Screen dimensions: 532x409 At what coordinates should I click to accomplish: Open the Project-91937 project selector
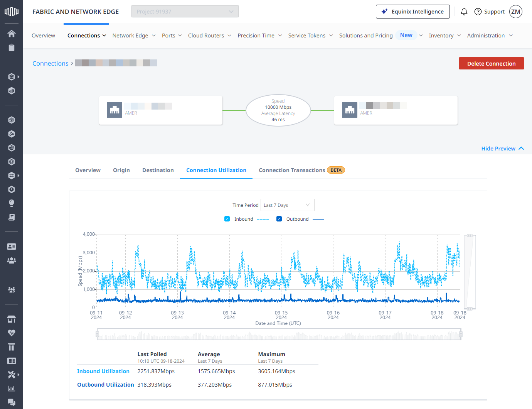point(185,12)
